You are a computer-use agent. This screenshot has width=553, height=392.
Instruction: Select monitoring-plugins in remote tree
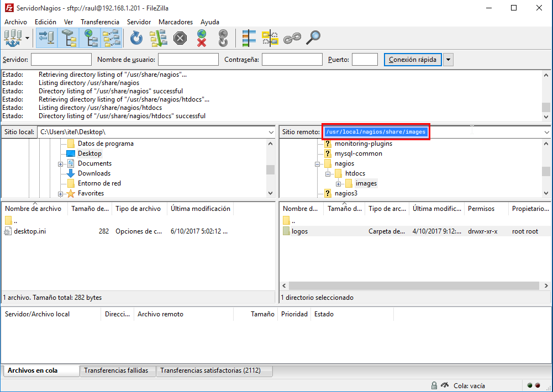tap(364, 144)
